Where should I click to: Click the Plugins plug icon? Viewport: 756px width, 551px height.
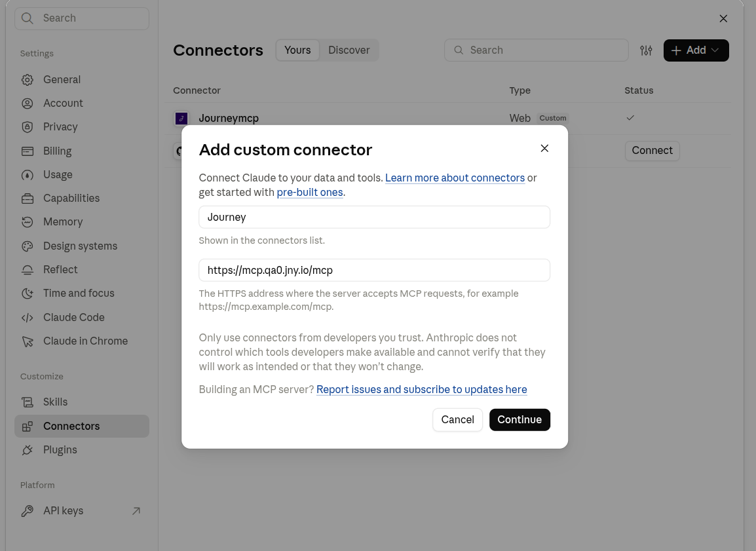(28, 449)
